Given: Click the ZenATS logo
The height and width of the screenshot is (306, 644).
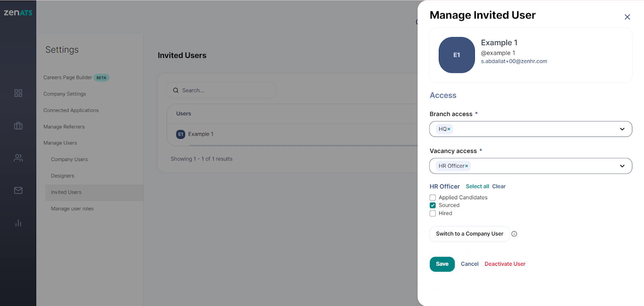Looking at the screenshot, I should (18, 13).
